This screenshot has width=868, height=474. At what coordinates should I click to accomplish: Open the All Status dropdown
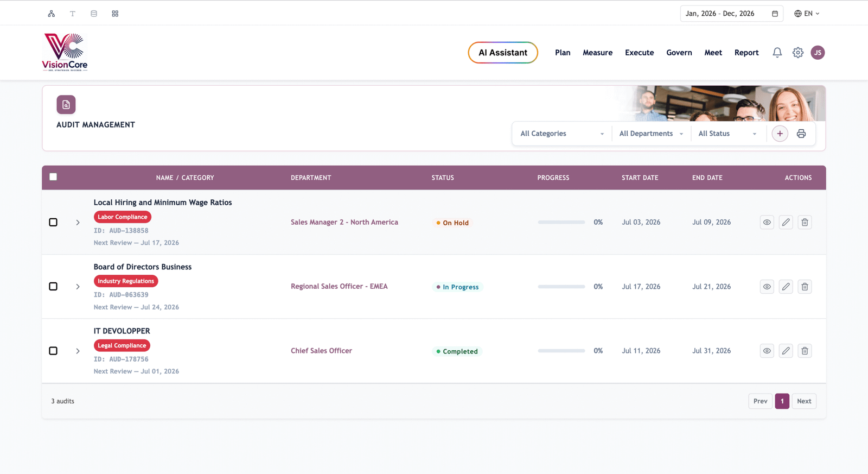(727, 134)
